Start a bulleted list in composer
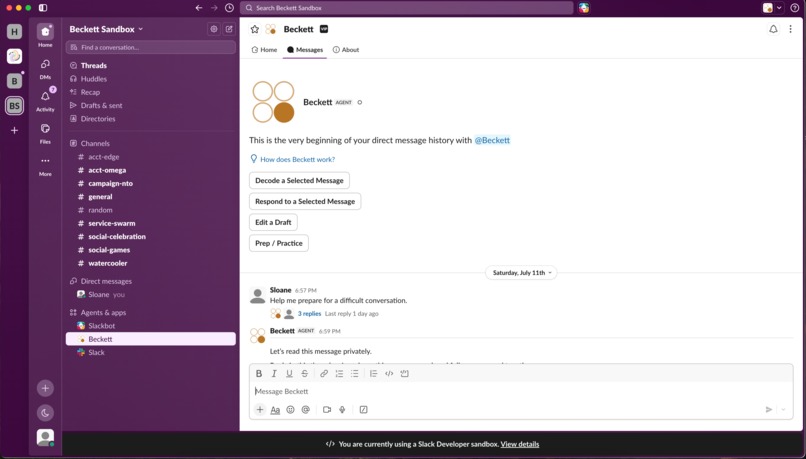The height and width of the screenshot is (459, 806). [355, 374]
